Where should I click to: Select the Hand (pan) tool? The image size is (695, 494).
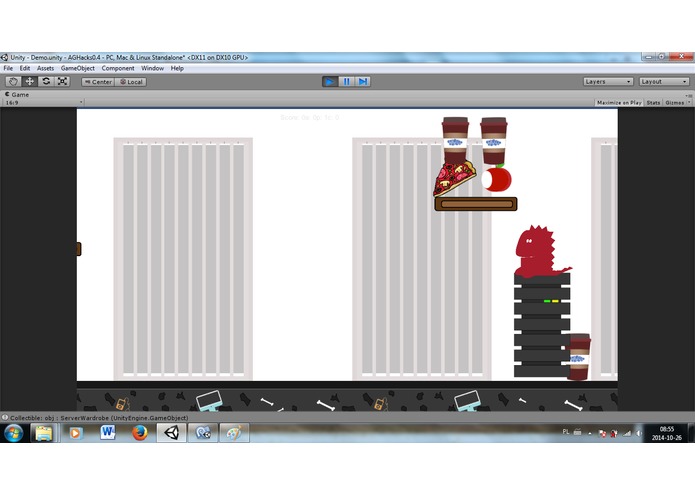coord(13,82)
